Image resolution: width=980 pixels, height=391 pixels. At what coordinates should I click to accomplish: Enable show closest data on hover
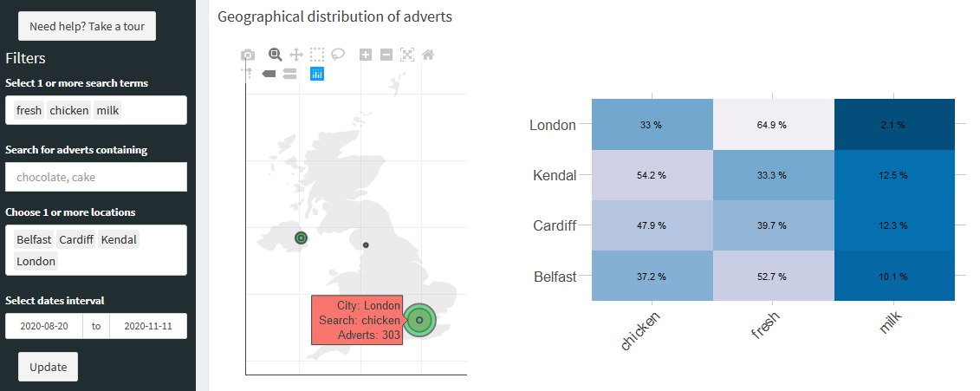[269, 74]
